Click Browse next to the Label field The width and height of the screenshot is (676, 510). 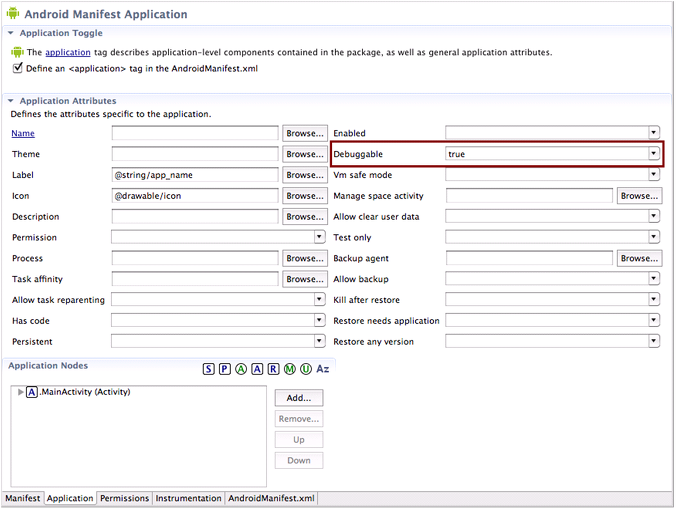click(x=305, y=175)
